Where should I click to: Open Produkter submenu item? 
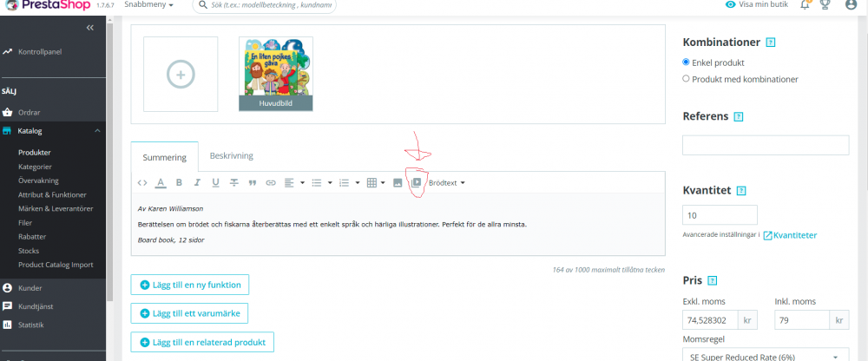click(x=35, y=152)
